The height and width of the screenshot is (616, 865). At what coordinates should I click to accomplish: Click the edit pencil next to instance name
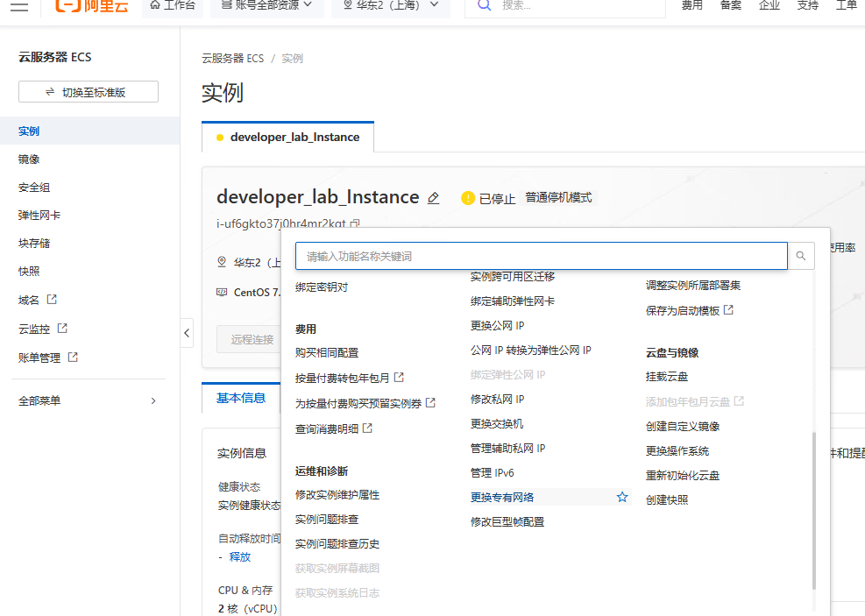point(434,198)
